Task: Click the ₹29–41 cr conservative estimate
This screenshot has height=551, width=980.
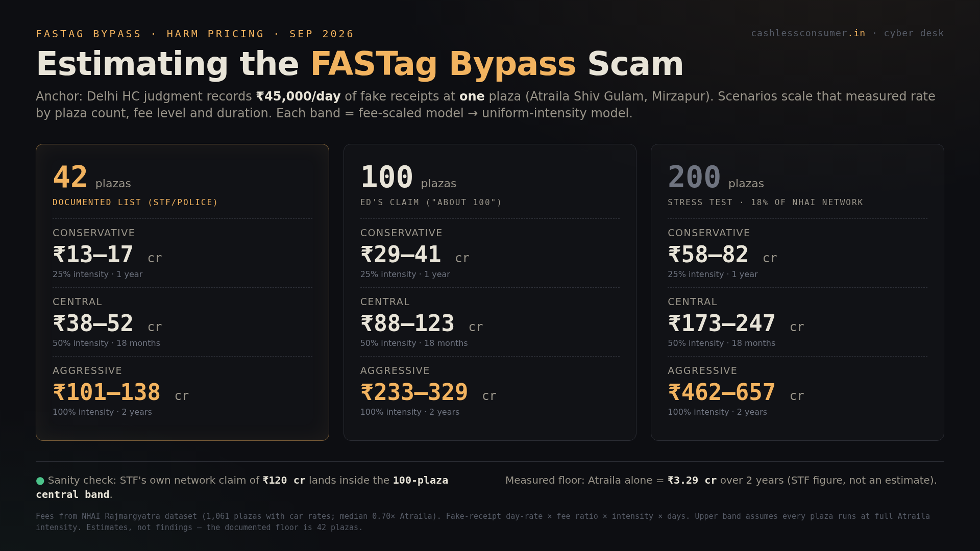Action: click(x=415, y=255)
